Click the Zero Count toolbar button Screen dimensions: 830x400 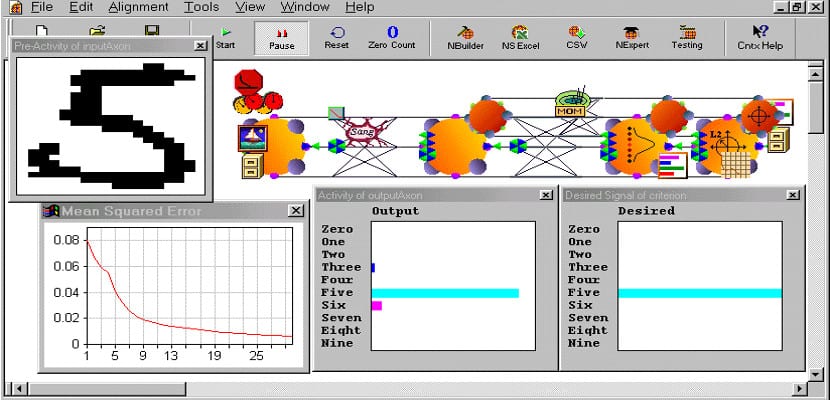[392, 39]
